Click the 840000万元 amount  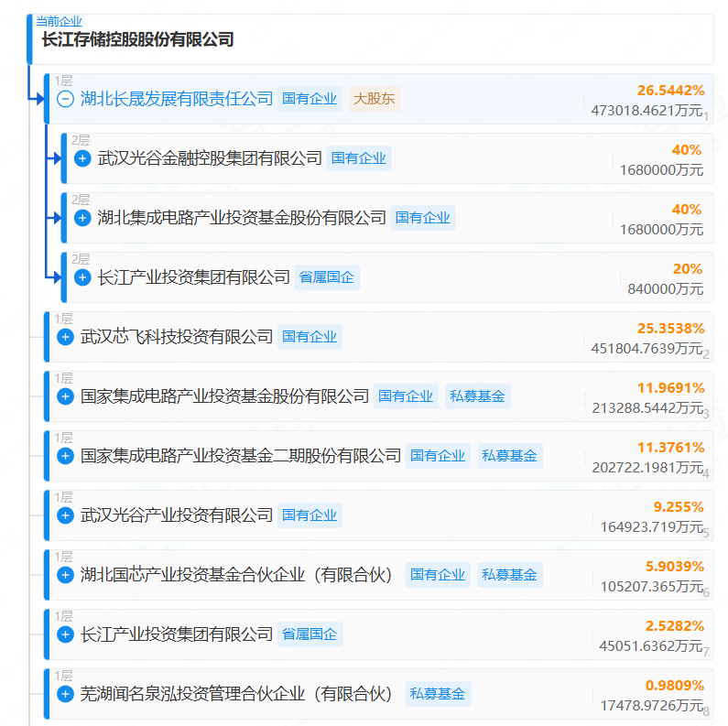[x=666, y=288]
